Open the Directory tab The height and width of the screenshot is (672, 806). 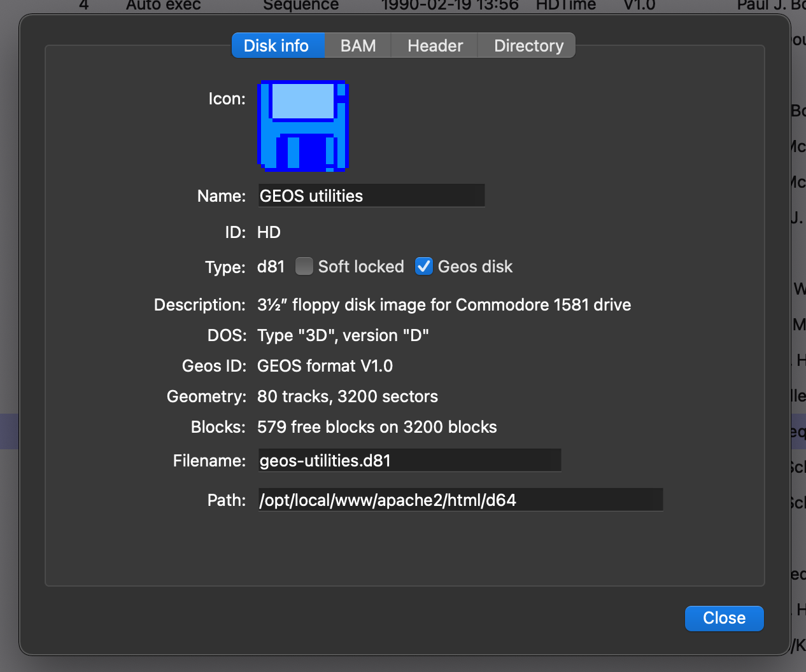coord(528,46)
